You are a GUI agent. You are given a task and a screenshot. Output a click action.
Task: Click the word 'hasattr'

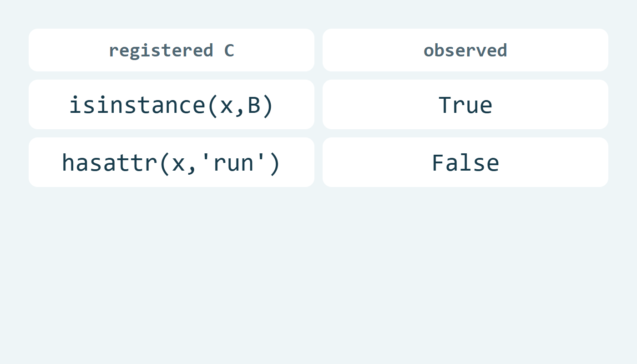(109, 162)
